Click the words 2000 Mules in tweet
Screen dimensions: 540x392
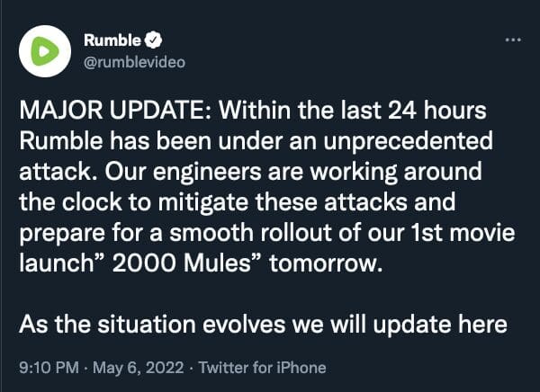tap(181, 263)
